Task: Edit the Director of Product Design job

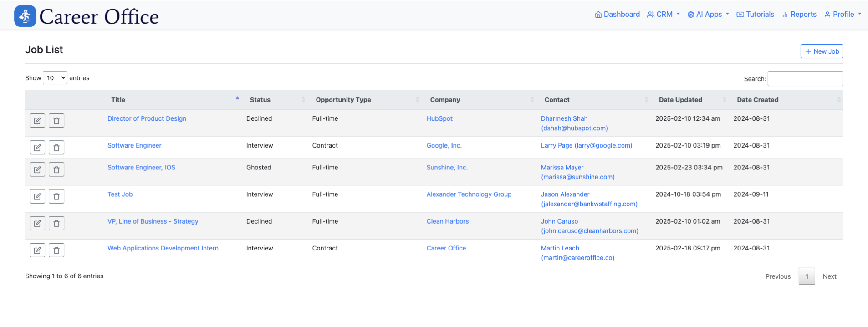Action: point(37,121)
